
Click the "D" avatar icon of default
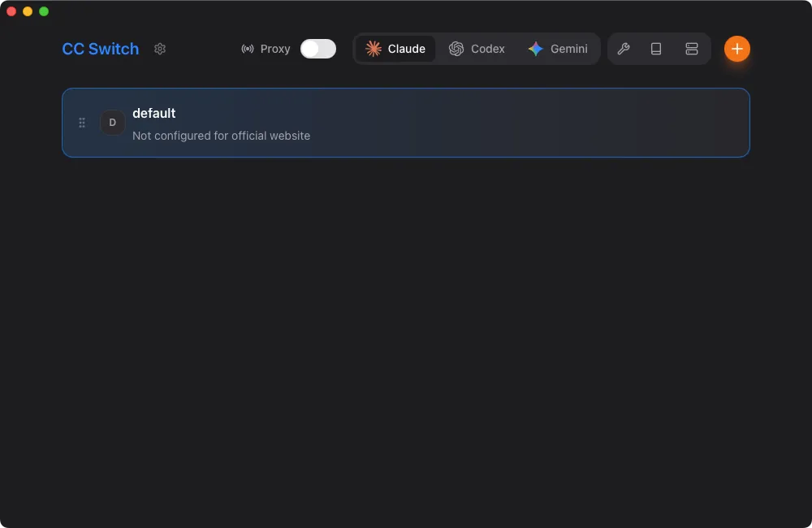click(113, 123)
